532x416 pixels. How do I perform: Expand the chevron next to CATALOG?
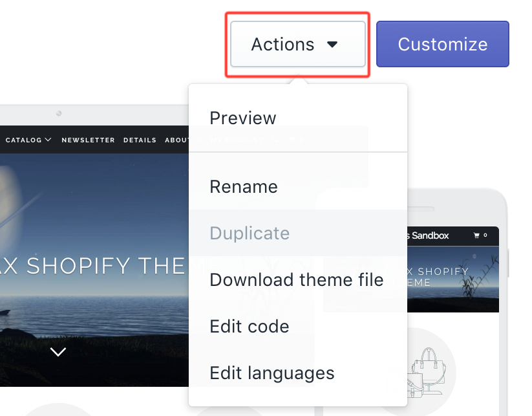pyautogui.click(x=48, y=140)
